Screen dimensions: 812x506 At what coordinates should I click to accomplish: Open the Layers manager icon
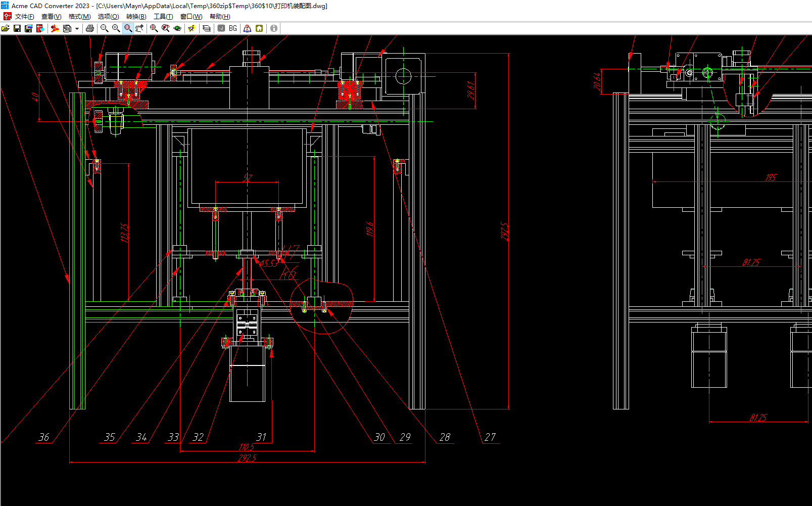pos(207,28)
